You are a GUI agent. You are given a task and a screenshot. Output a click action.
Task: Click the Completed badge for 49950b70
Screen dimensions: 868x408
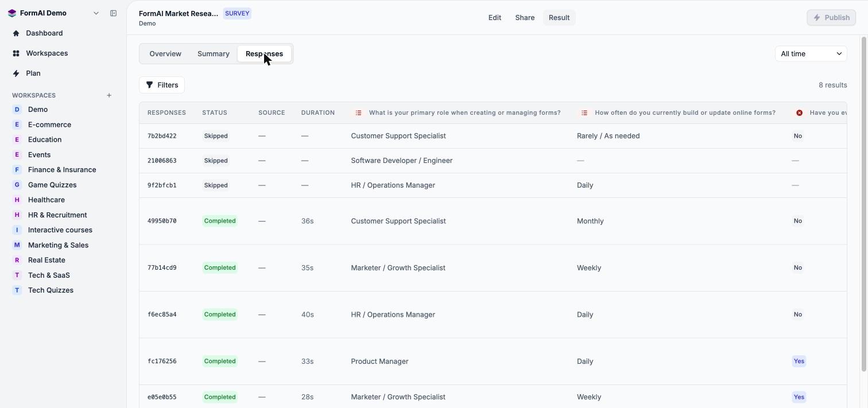tap(220, 221)
